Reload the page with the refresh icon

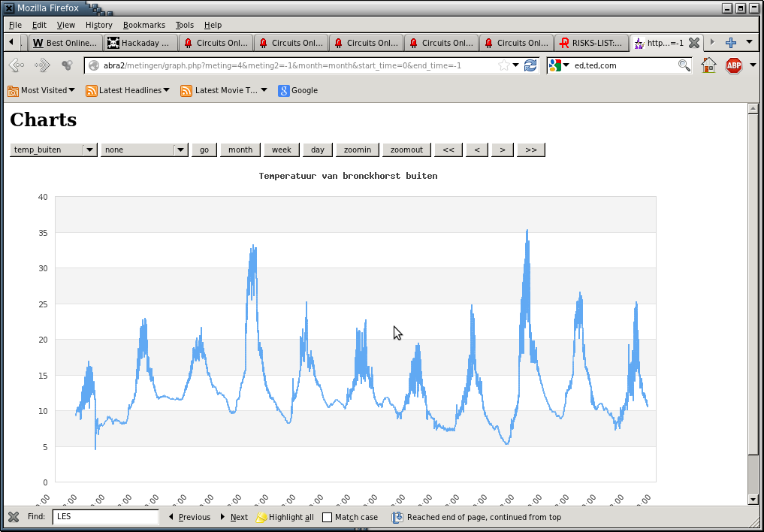pyautogui.click(x=530, y=65)
